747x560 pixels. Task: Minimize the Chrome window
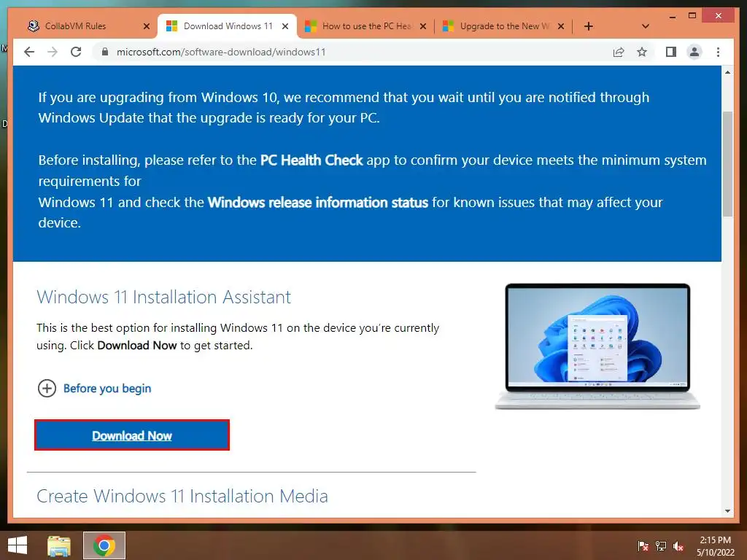coord(672,16)
